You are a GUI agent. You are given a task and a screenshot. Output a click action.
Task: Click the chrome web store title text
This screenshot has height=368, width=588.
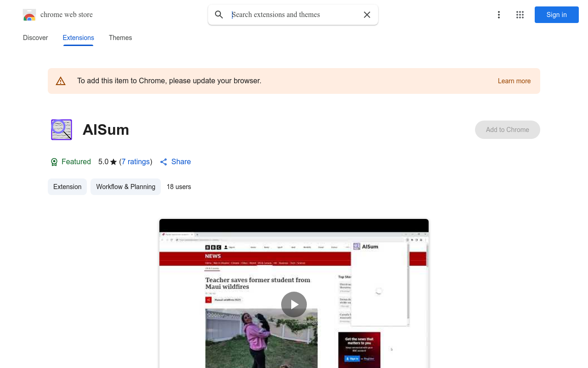pyautogui.click(x=67, y=15)
